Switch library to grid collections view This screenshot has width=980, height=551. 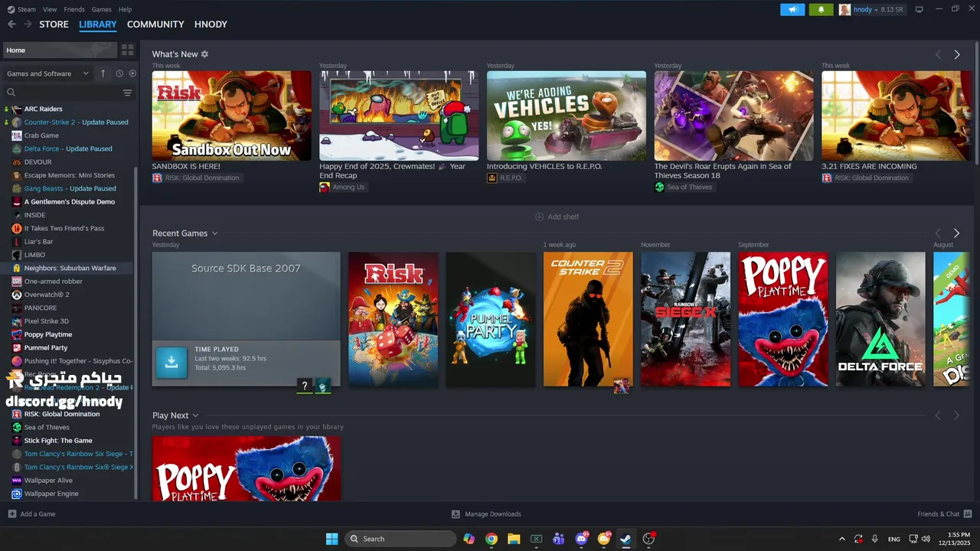coord(127,50)
